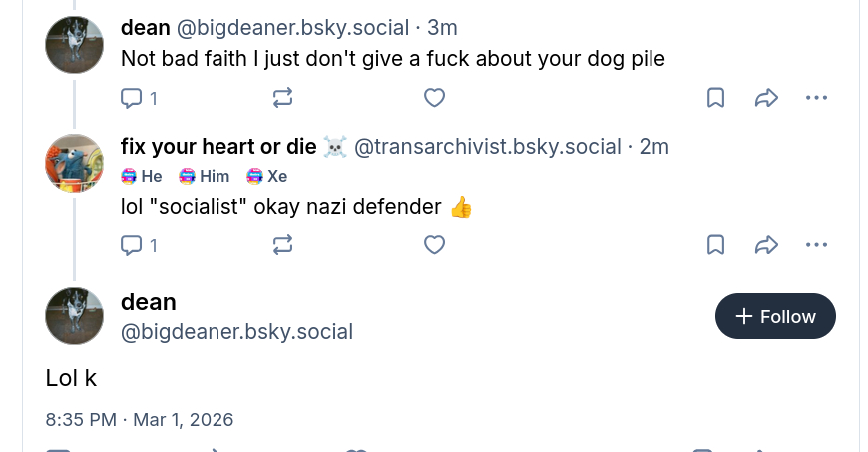Like dean's dog pile post

click(434, 98)
